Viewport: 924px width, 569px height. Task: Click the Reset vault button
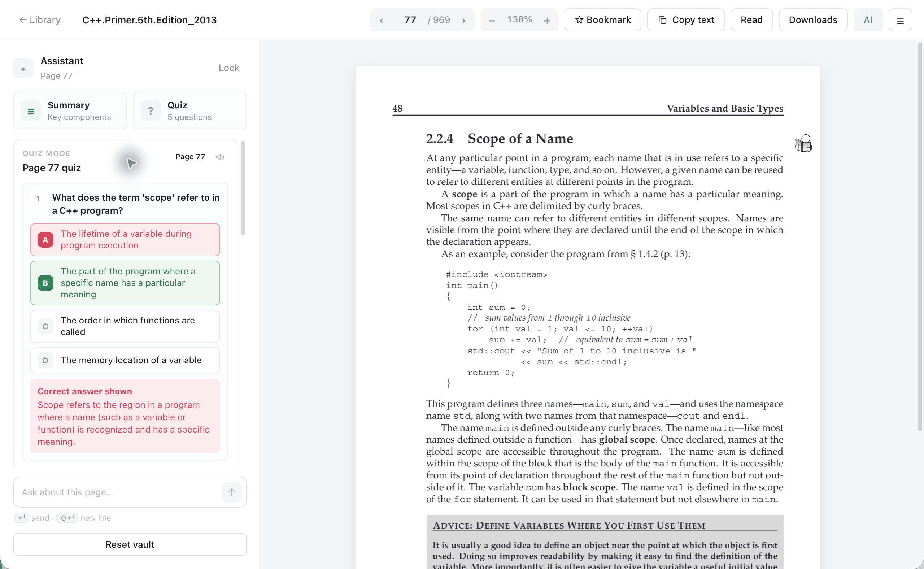coord(130,544)
